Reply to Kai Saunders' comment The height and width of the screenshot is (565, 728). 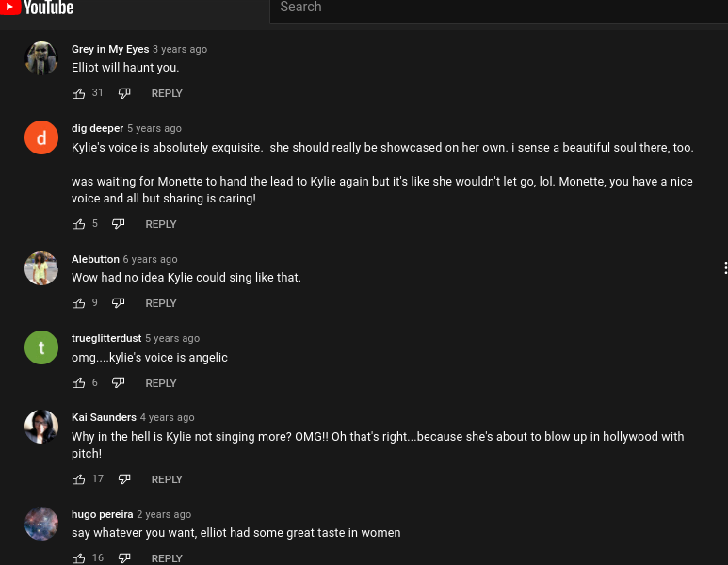pyautogui.click(x=167, y=479)
